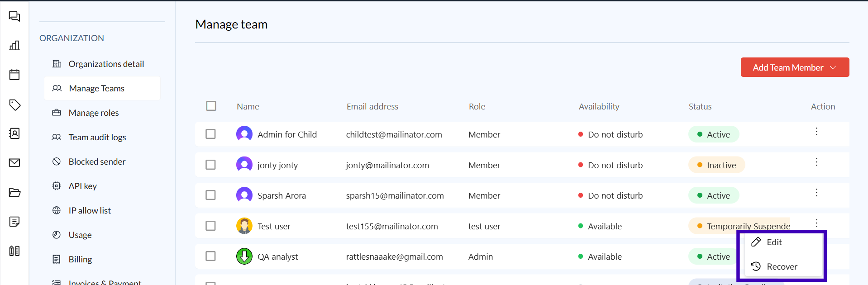The width and height of the screenshot is (868, 285).
Task: Open the bar chart reports icon
Action: 14,45
